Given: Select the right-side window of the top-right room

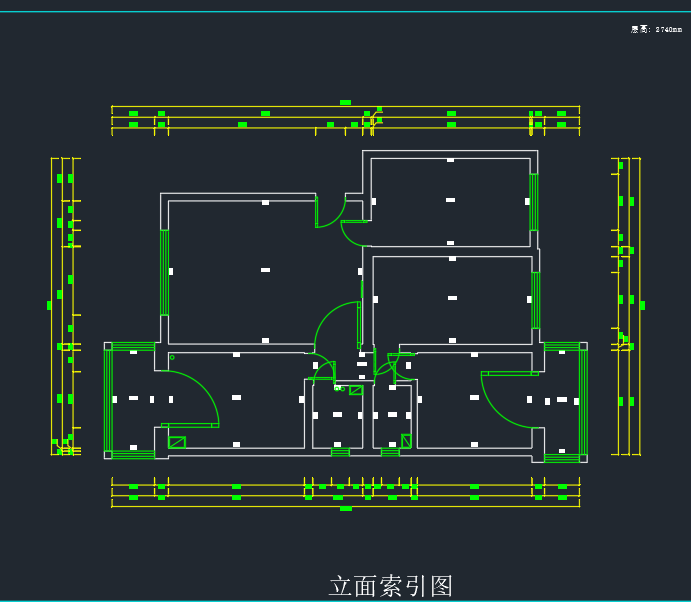Looking at the screenshot, I should pos(533,202).
